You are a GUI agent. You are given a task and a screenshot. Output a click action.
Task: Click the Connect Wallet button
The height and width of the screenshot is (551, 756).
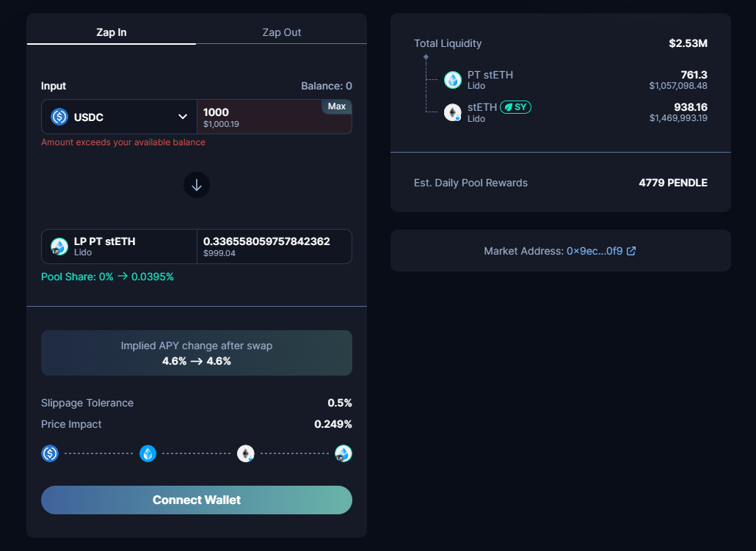coord(196,500)
